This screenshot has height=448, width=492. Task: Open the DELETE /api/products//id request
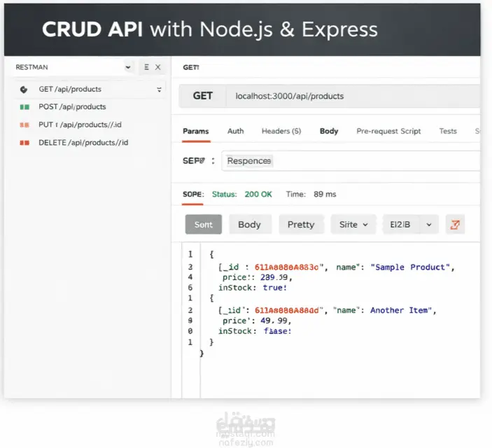pyautogui.click(x=83, y=143)
